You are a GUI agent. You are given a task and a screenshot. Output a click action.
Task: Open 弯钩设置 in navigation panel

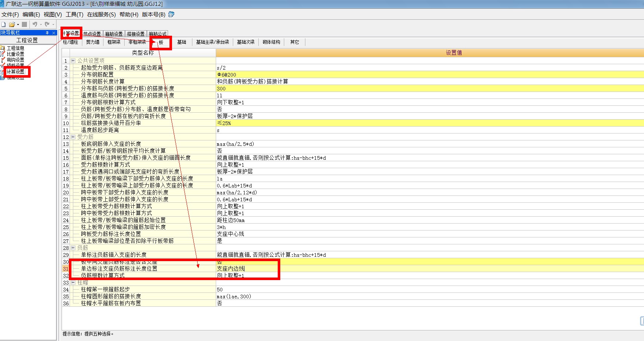point(15,60)
